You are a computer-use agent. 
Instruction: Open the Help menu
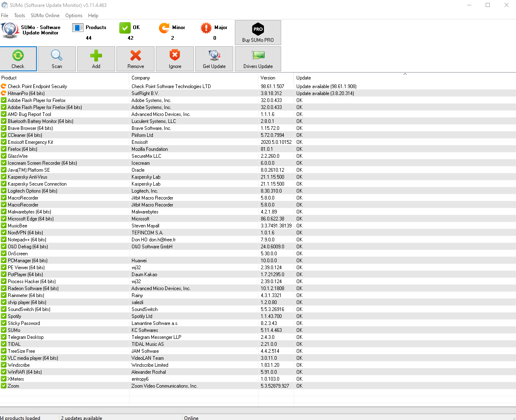pyautogui.click(x=93, y=16)
